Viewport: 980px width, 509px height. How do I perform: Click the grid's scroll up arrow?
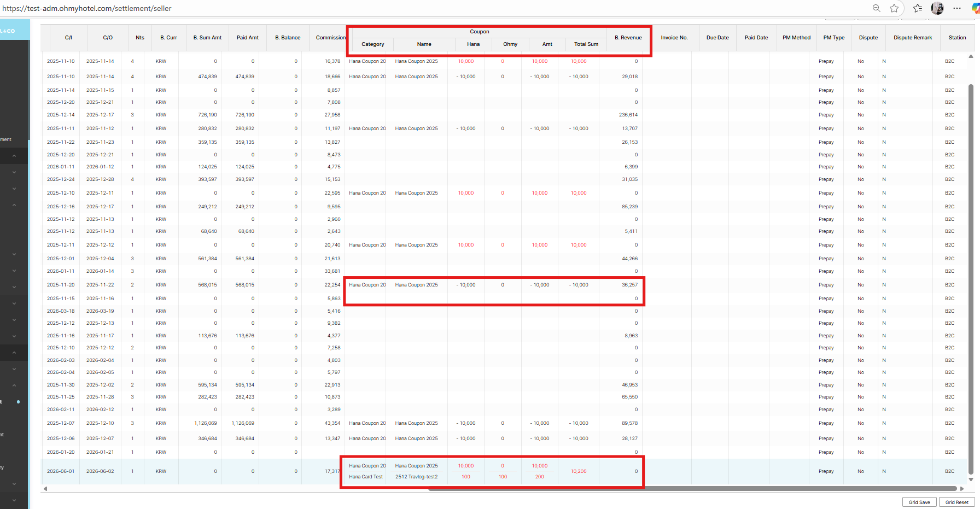971,56
